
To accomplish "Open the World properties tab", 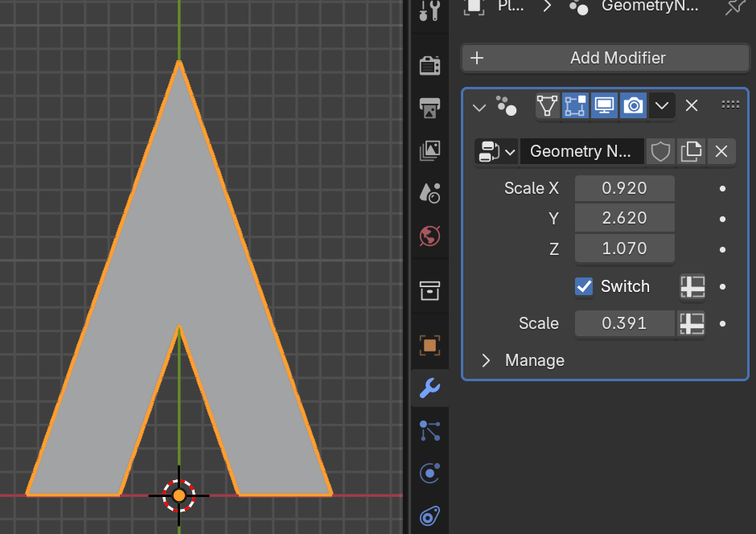I will click(429, 236).
